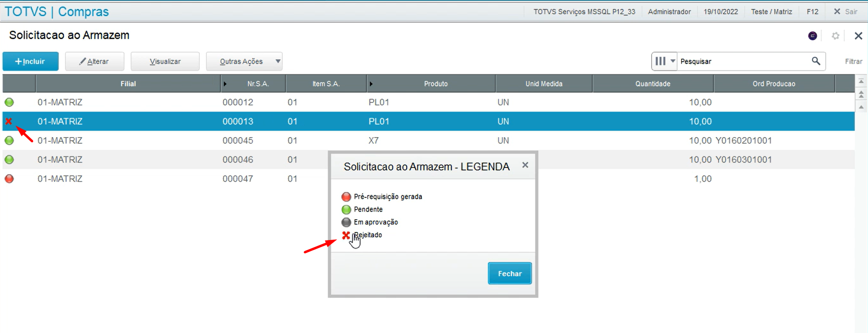Click red status icon of row 000047
Screen dimensions: 868x333
tap(9, 179)
